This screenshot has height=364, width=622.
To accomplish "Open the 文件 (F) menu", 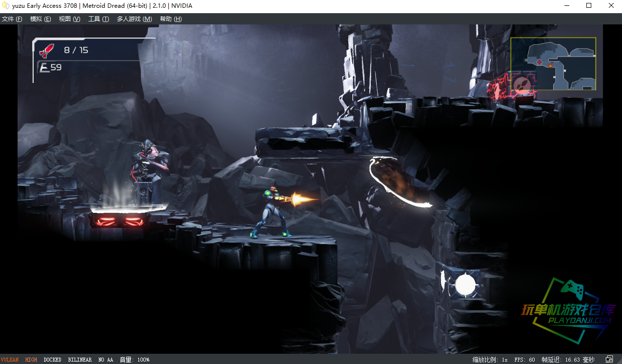I will click(x=12, y=19).
